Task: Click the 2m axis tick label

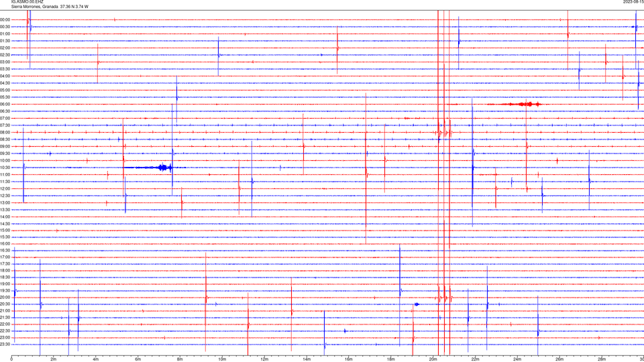Action: pos(54,359)
